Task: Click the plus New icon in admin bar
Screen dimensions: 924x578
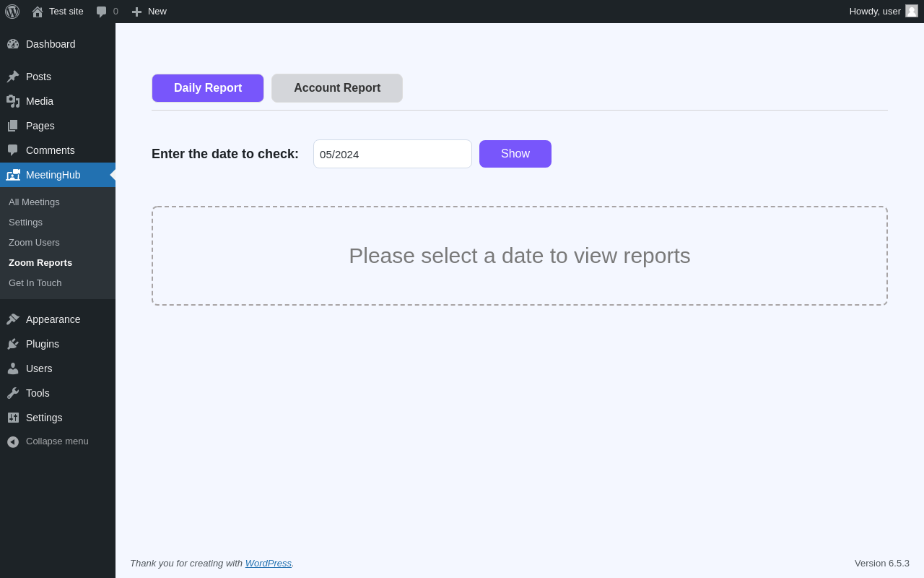Action: click(x=136, y=12)
